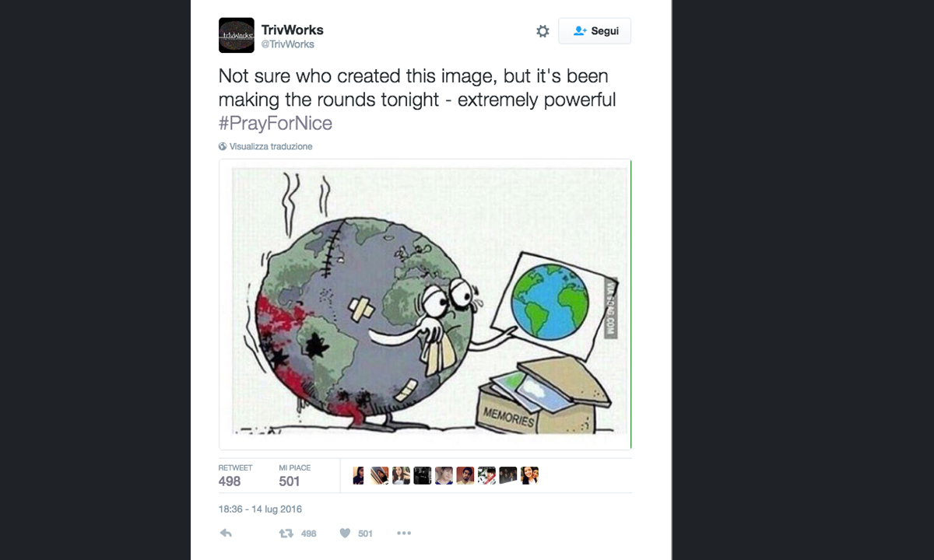Open the #PrayForNice hashtag

coord(275,123)
